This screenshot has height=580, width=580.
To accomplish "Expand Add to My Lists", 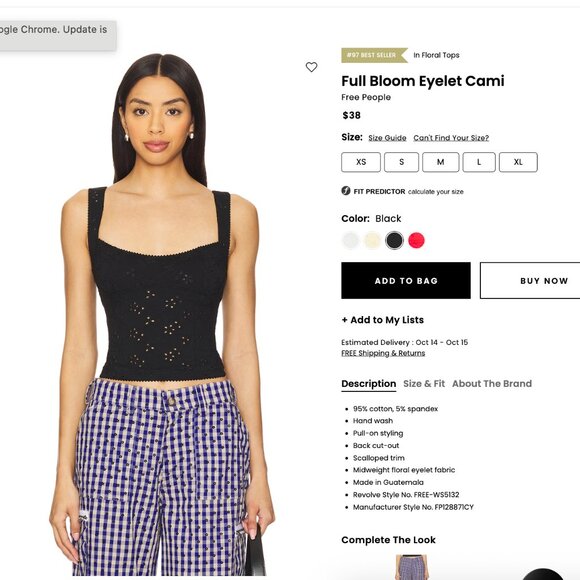I will 382,320.
